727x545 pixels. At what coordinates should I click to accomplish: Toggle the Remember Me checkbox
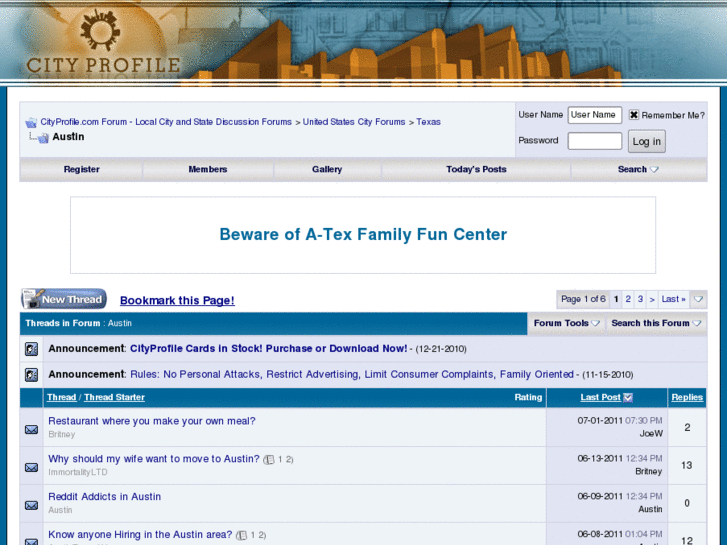(x=634, y=115)
